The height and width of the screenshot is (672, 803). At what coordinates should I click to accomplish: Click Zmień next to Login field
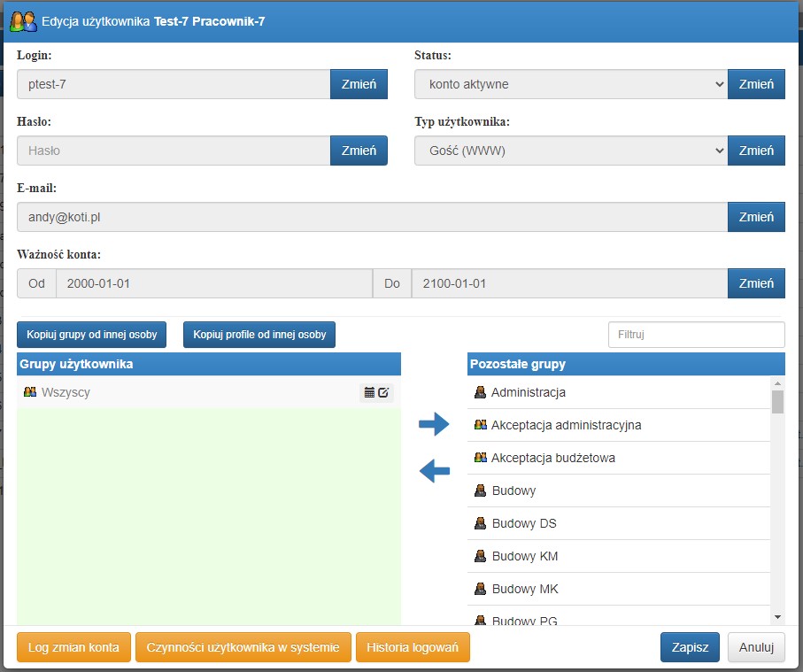[359, 84]
